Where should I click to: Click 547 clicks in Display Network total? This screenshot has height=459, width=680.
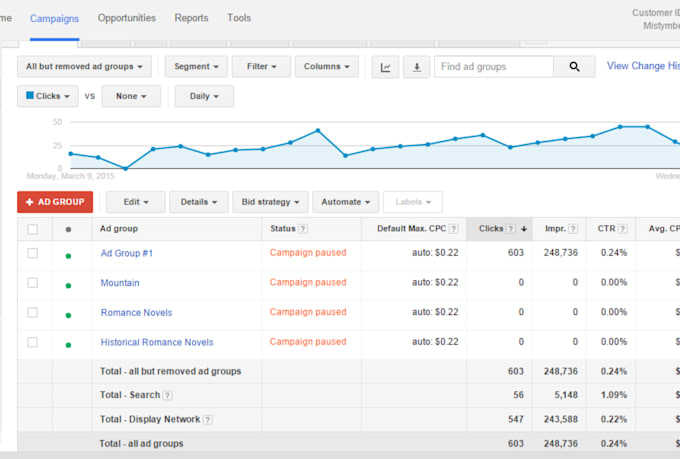(x=516, y=419)
